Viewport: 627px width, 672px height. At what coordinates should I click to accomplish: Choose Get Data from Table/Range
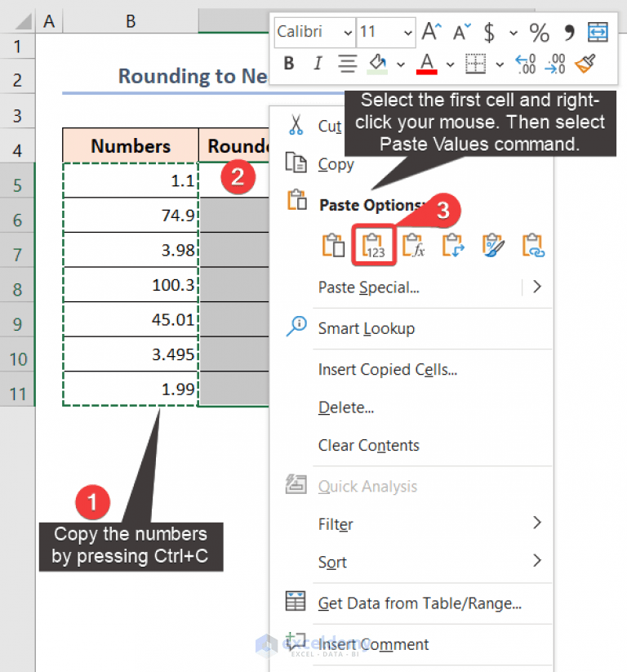point(420,603)
